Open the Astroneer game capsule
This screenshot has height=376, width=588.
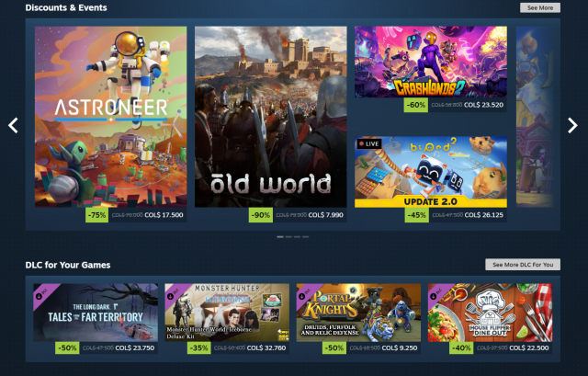tap(110, 117)
